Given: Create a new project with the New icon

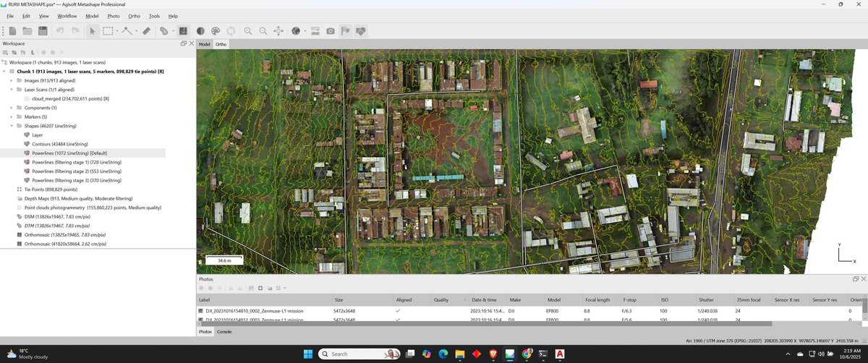Looking at the screenshot, I should (x=12, y=31).
